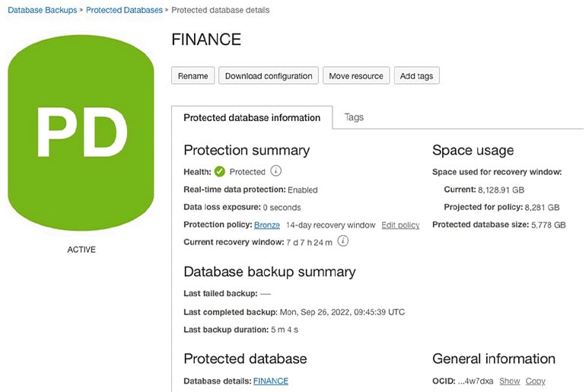586x392 pixels.
Task: Navigate to Protected Databases breadcrumb
Action: click(x=124, y=11)
